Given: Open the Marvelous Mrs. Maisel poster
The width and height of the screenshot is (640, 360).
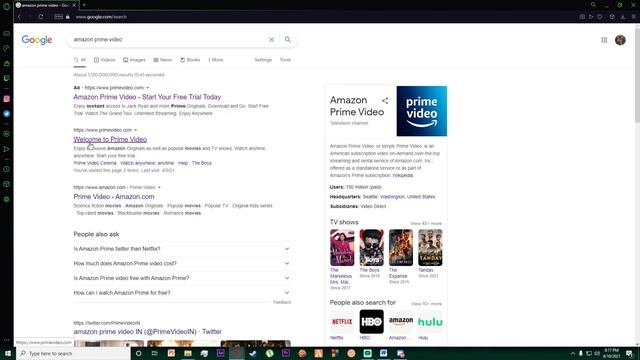Looking at the screenshot, I should pos(342,248).
